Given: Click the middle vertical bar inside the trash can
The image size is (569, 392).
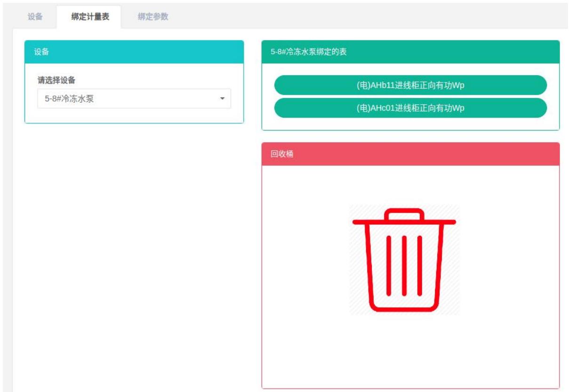Looking at the screenshot, I should point(404,266).
